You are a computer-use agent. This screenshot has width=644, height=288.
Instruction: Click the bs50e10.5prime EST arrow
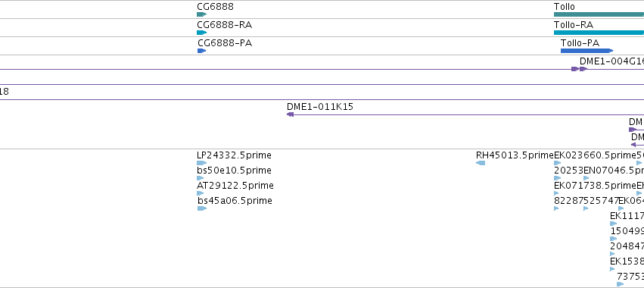point(200,178)
